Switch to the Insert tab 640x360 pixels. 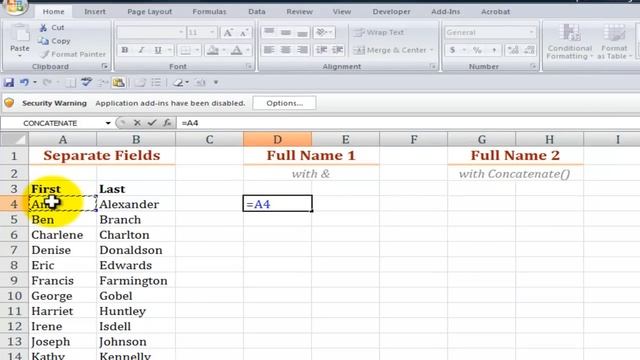[95, 12]
